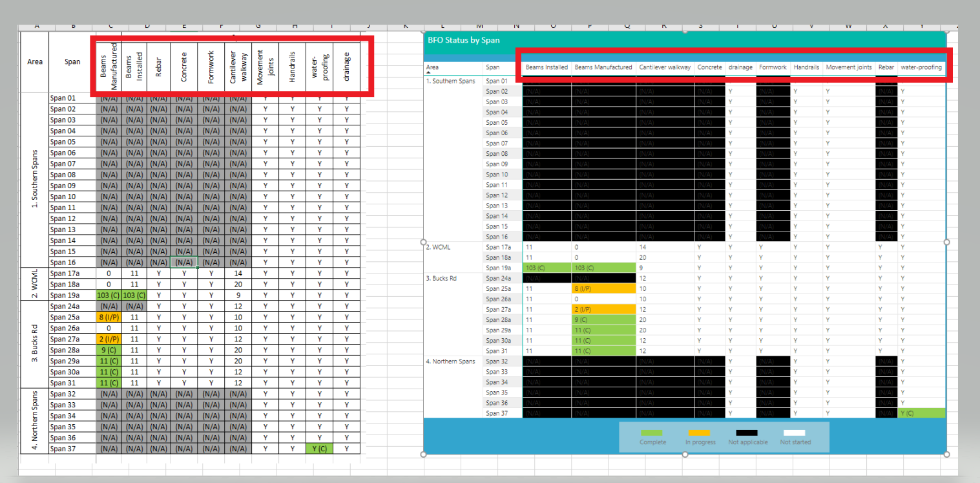
Task: Select "3. Bucks Rd" area in BFO Status table
Action: [x=441, y=278]
